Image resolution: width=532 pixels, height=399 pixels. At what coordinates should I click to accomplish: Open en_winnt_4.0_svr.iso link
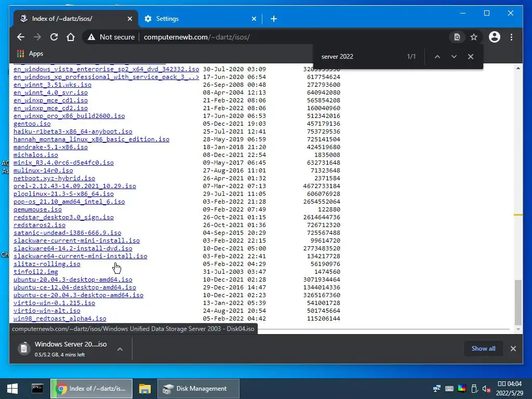[x=50, y=92]
